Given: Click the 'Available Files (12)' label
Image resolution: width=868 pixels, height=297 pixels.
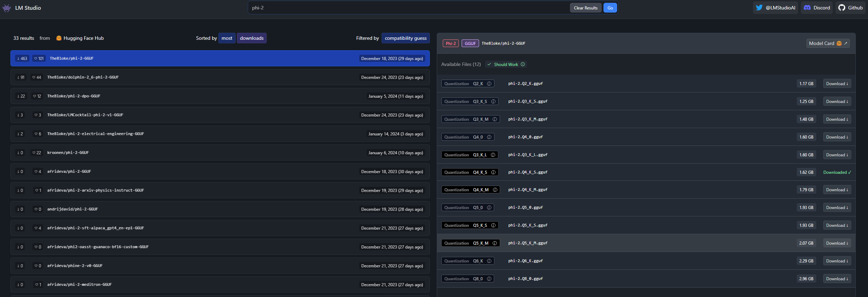Looking at the screenshot, I should coord(461,64).
